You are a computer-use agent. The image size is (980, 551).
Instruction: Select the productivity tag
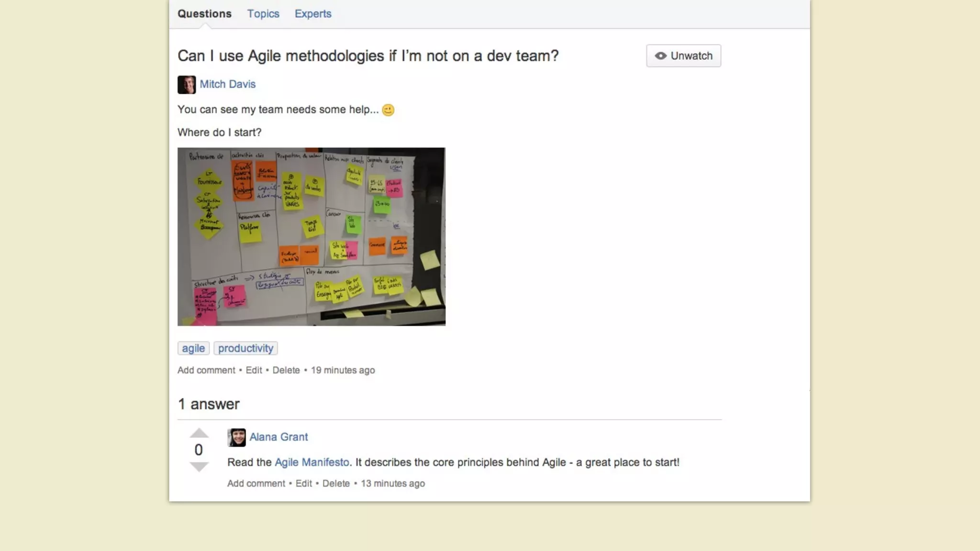pos(245,348)
